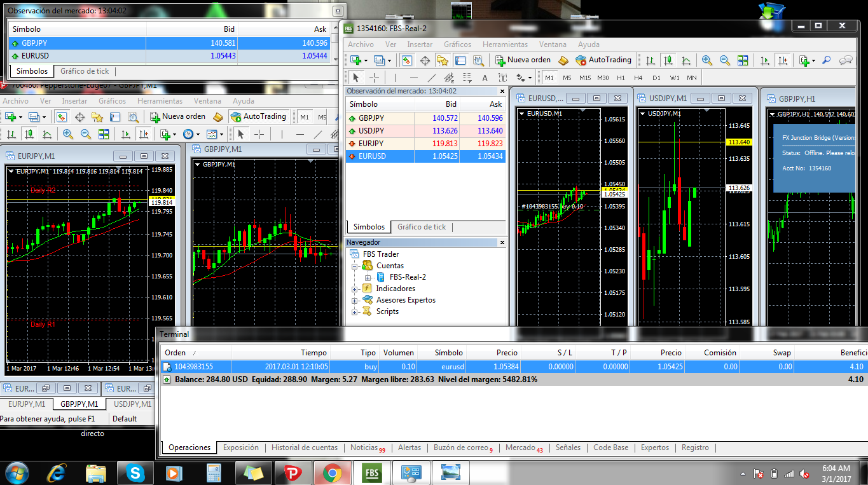
Task: Zoom out chart using FBS toolbar magnifier
Action: point(725,60)
